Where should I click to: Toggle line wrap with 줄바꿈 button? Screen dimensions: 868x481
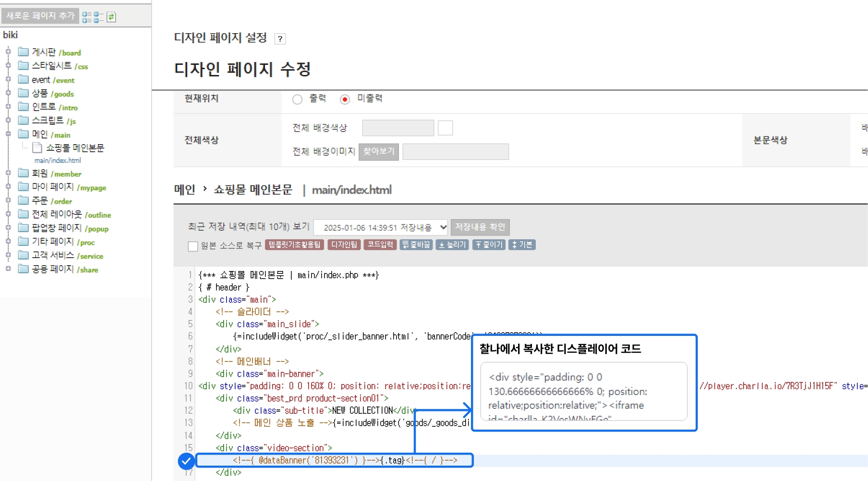[x=416, y=245]
